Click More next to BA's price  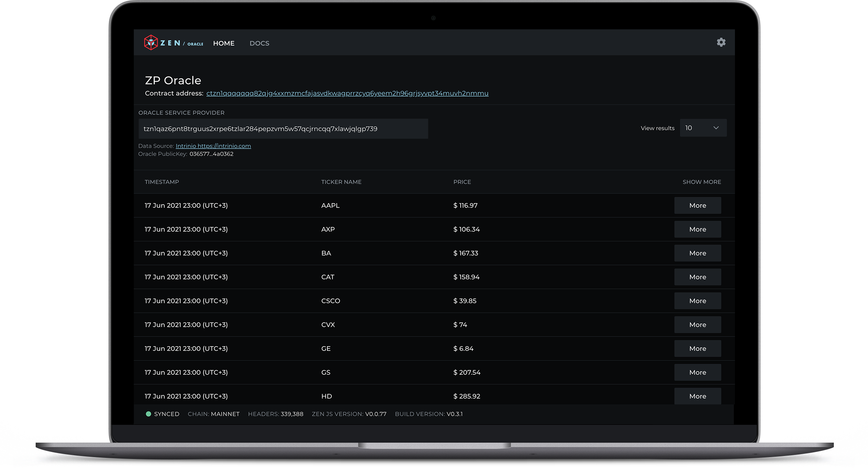pos(697,253)
